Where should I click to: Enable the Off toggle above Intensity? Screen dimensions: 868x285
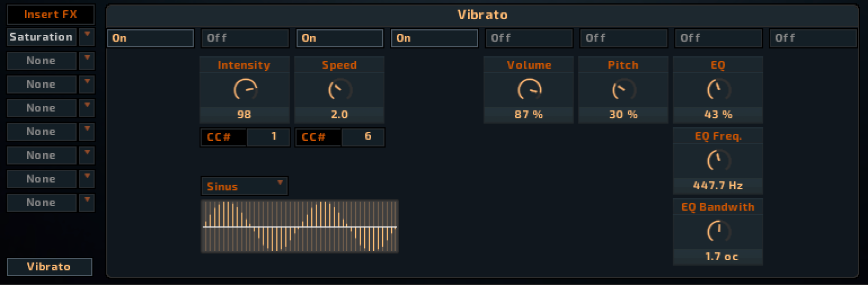tap(245, 38)
